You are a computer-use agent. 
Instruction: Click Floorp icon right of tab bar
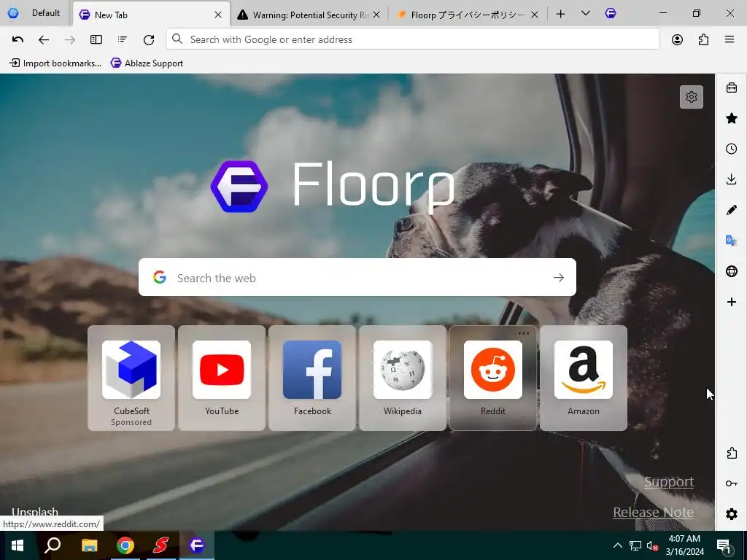[x=611, y=13]
